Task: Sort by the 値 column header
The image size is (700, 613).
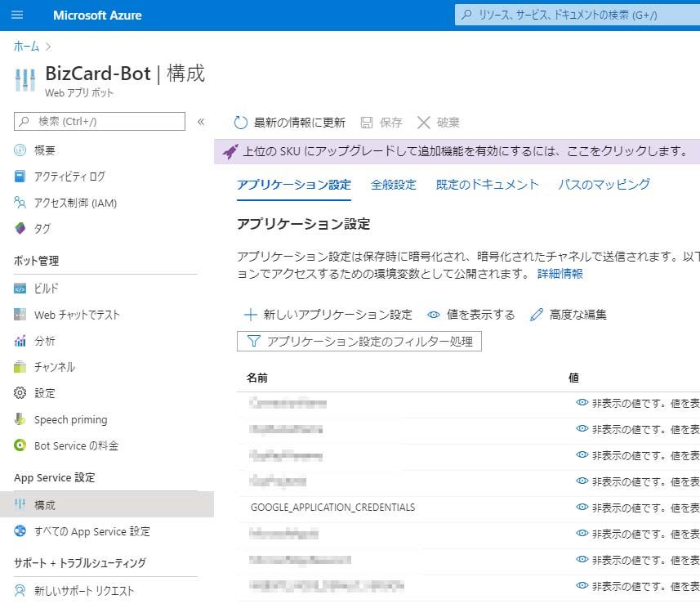Action: coord(573,378)
